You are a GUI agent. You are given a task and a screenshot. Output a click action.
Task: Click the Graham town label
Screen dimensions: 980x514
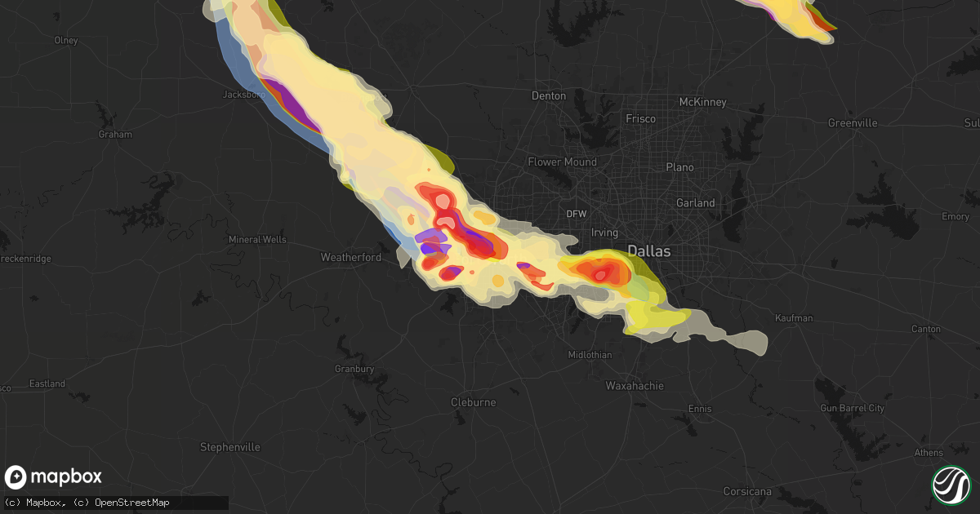tap(114, 135)
